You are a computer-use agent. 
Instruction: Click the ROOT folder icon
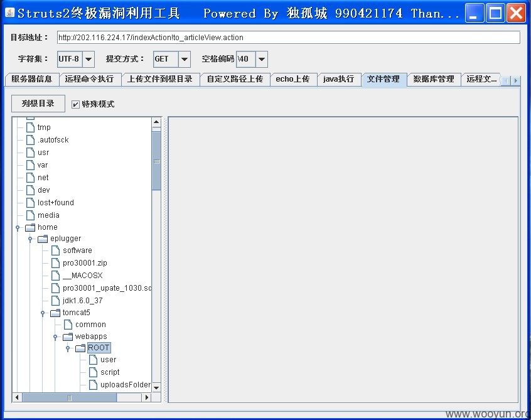[x=80, y=348]
